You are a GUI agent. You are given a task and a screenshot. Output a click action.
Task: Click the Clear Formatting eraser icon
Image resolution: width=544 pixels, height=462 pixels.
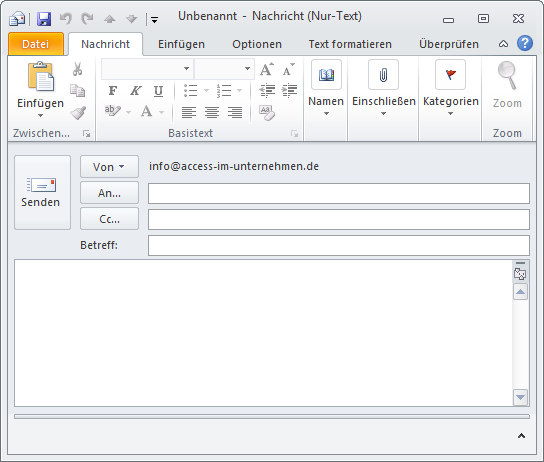[267, 113]
